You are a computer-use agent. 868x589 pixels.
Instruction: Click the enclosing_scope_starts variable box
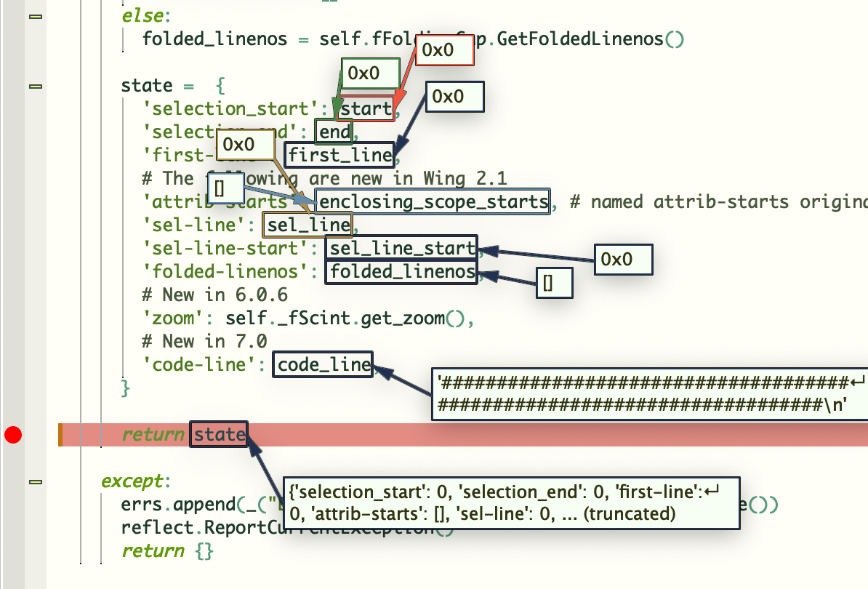click(433, 201)
